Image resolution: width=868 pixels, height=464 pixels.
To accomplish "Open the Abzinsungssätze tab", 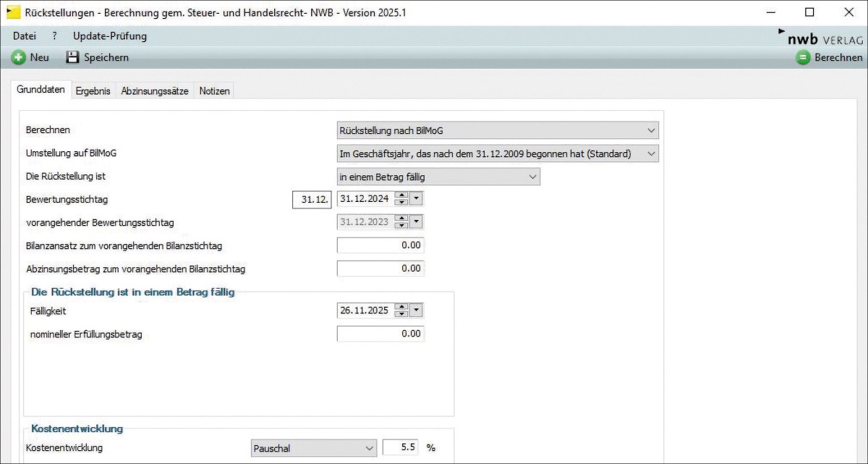I will click(155, 91).
